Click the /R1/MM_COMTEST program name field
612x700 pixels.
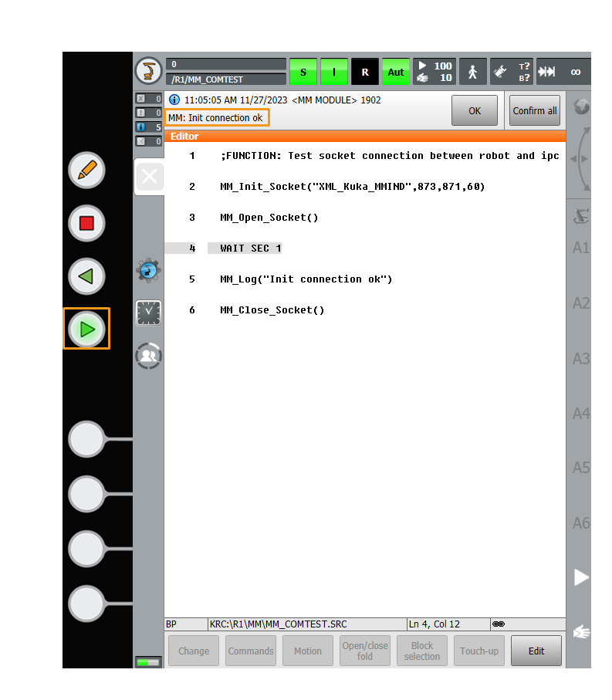click(x=226, y=79)
